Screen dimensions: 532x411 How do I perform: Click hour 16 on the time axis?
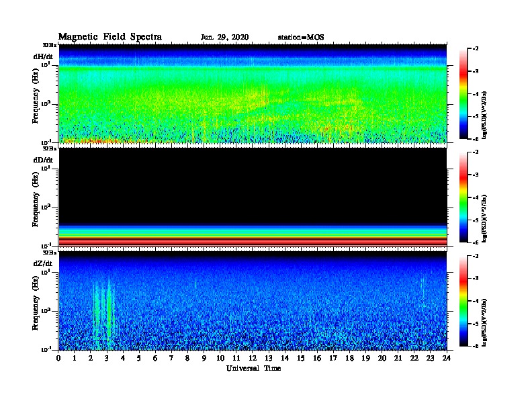[x=317, y=358]
